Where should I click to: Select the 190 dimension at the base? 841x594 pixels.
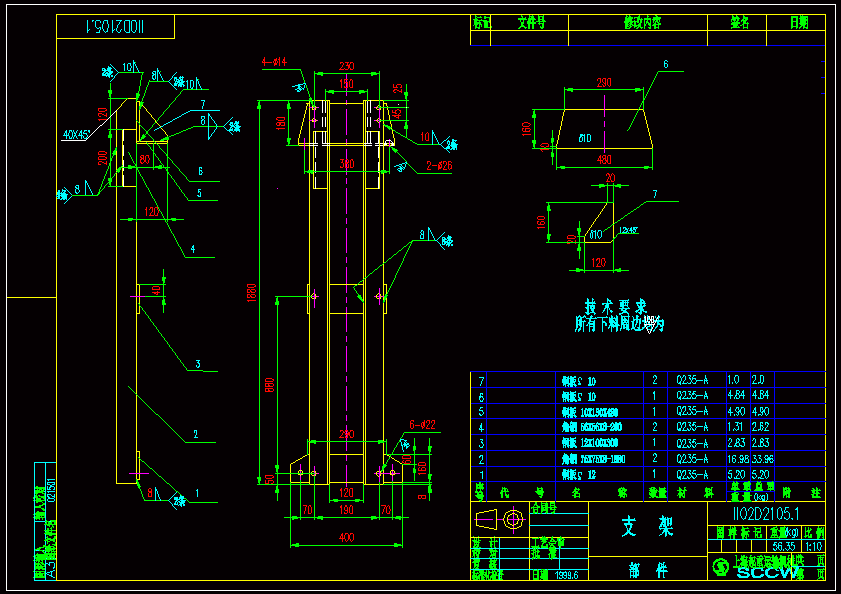point(346,510)
